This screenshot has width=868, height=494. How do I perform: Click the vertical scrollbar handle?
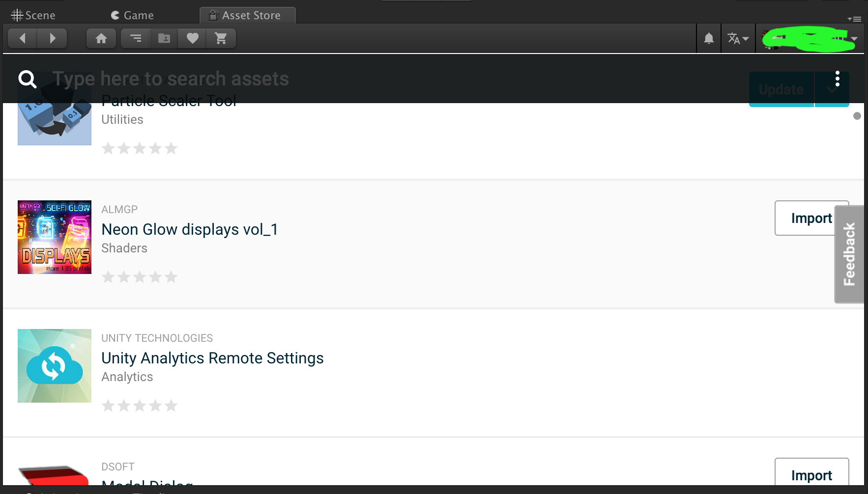pyautogui.click(x=857, y=116)
